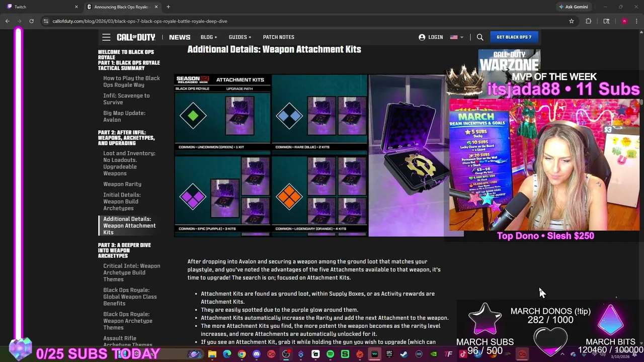Open NVIDIA app from the taskbar
Image resolution: width=644 pixels, height=362 pixels.
(x=433, y=354)
